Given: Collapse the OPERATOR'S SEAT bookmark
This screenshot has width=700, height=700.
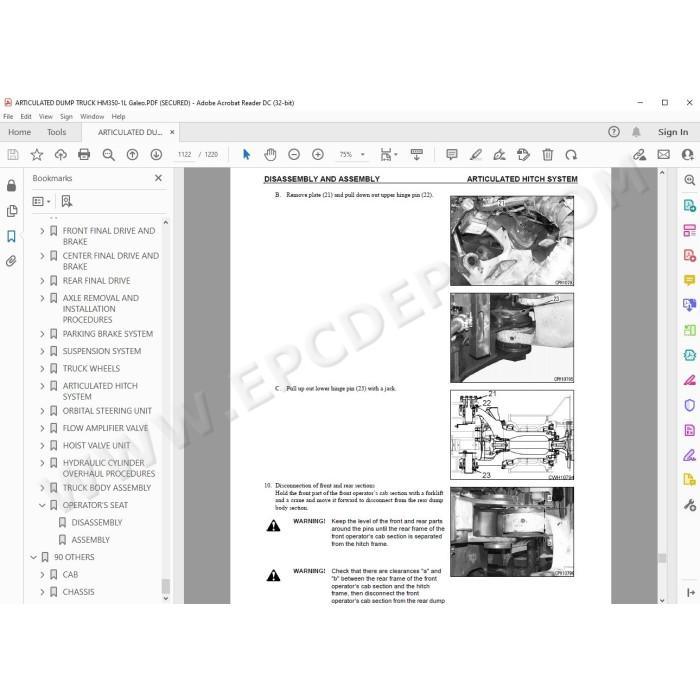Looking at the screenshot, I should click(42, 505).
